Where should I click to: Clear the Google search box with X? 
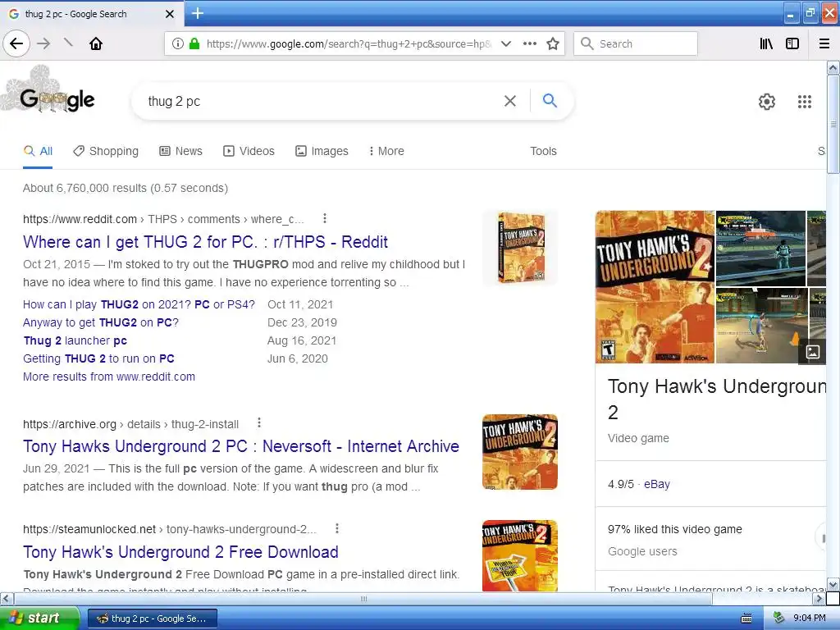pos(510,101)
